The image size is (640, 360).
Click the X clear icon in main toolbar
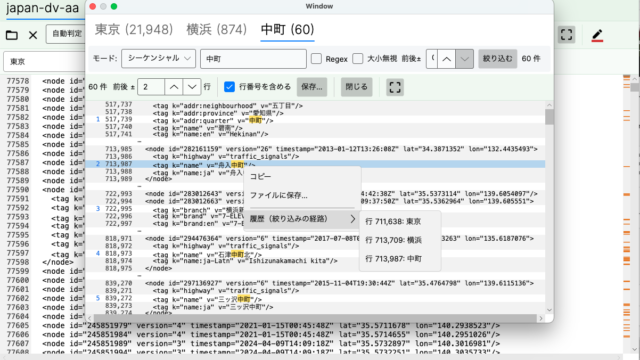[x=33, y=36]
